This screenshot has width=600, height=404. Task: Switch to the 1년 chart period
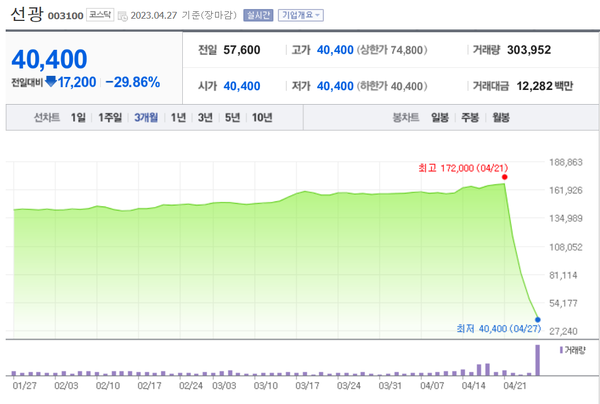point(179,118)
